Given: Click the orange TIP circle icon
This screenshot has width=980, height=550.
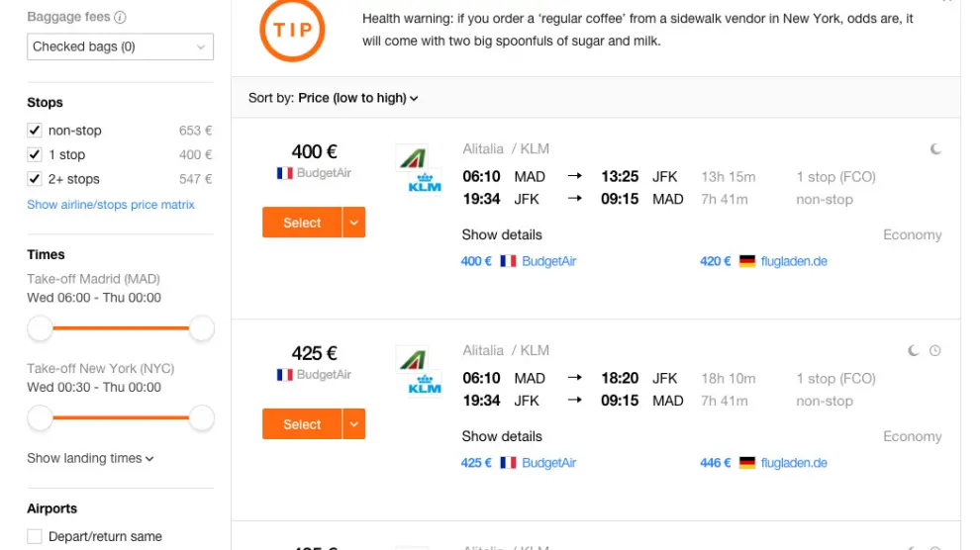Looking at the screenshot, I should coord(292,28).
